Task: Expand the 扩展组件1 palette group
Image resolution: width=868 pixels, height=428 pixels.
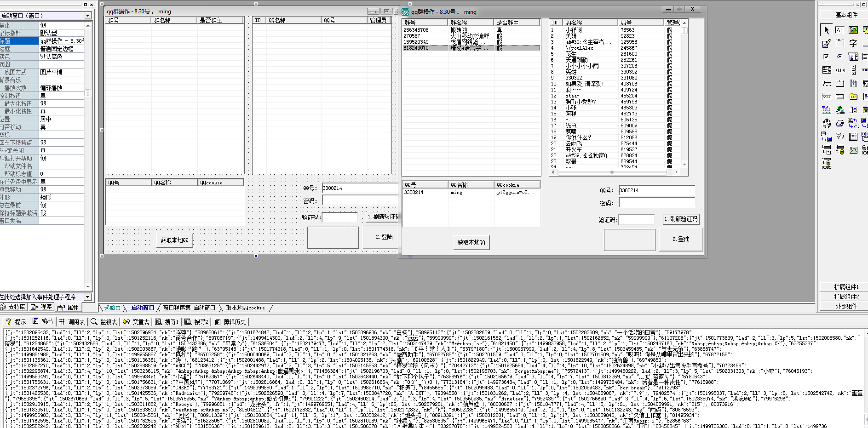Action: 846,287
